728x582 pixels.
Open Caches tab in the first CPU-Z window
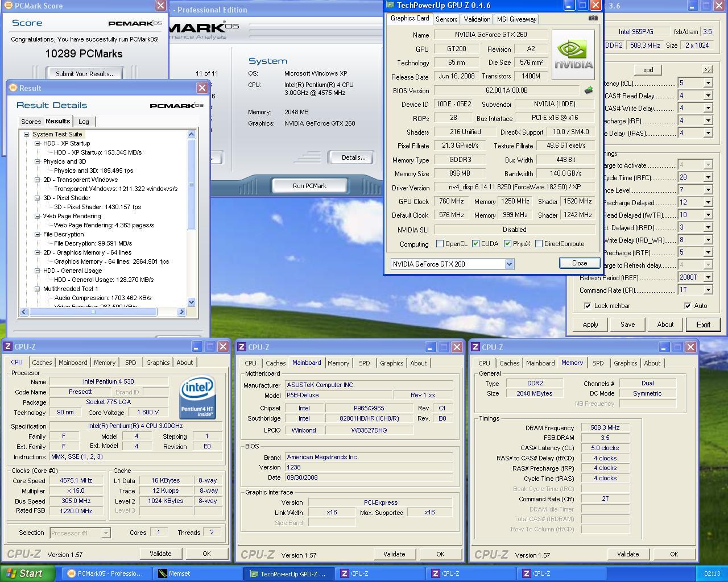click(42, 363)
